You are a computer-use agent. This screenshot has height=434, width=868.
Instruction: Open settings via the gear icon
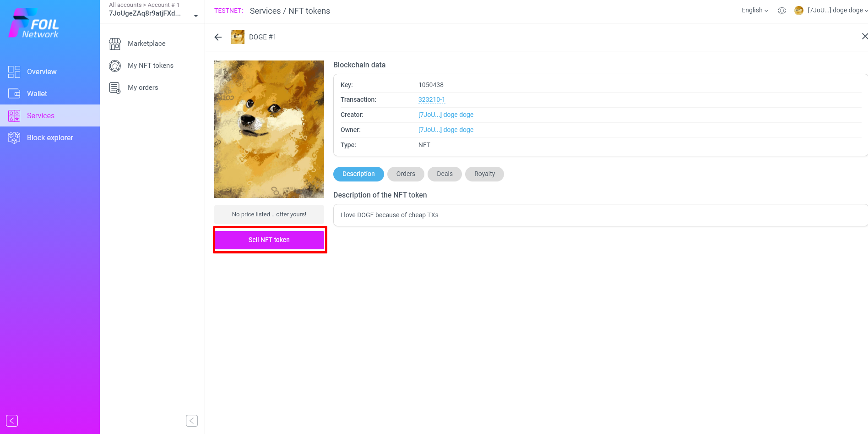pyautogui.click(x=782, y=11)
